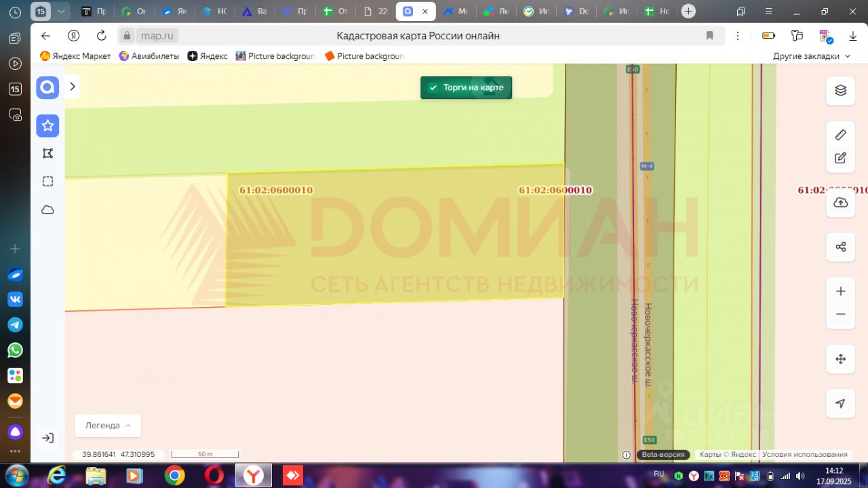The image size is (868, 488).
Task: Click the left cadastral label 61:02:0600010
Action: [276, 190]
